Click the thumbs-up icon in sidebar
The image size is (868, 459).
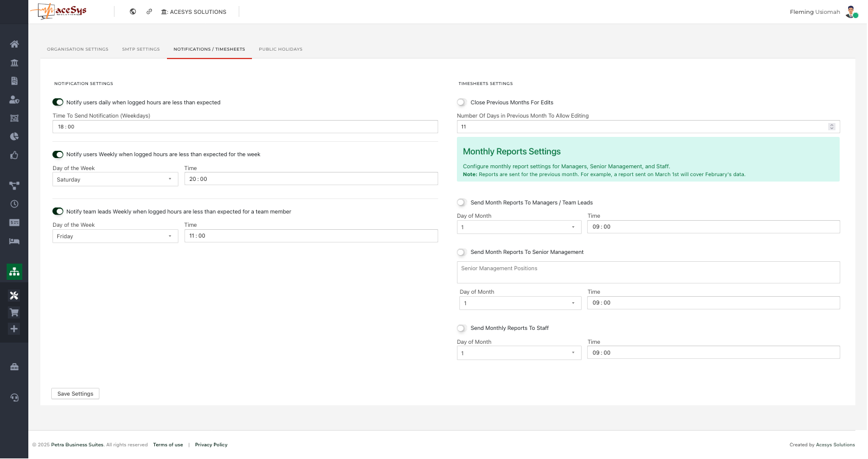tap(14, 155)
